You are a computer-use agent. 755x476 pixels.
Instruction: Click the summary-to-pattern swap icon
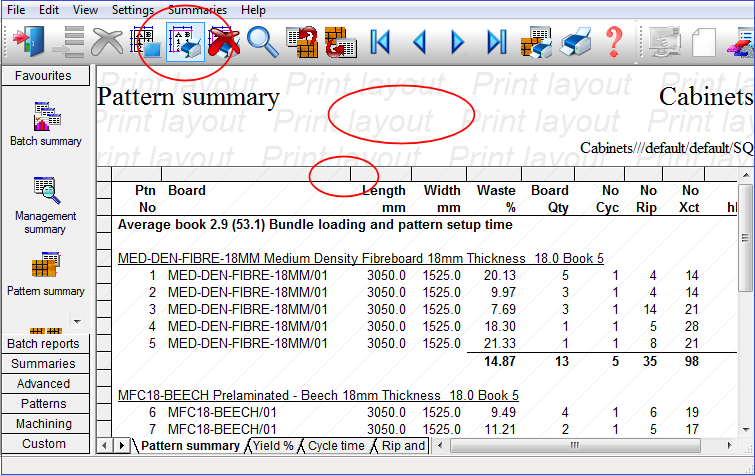[x=302, y=42]
